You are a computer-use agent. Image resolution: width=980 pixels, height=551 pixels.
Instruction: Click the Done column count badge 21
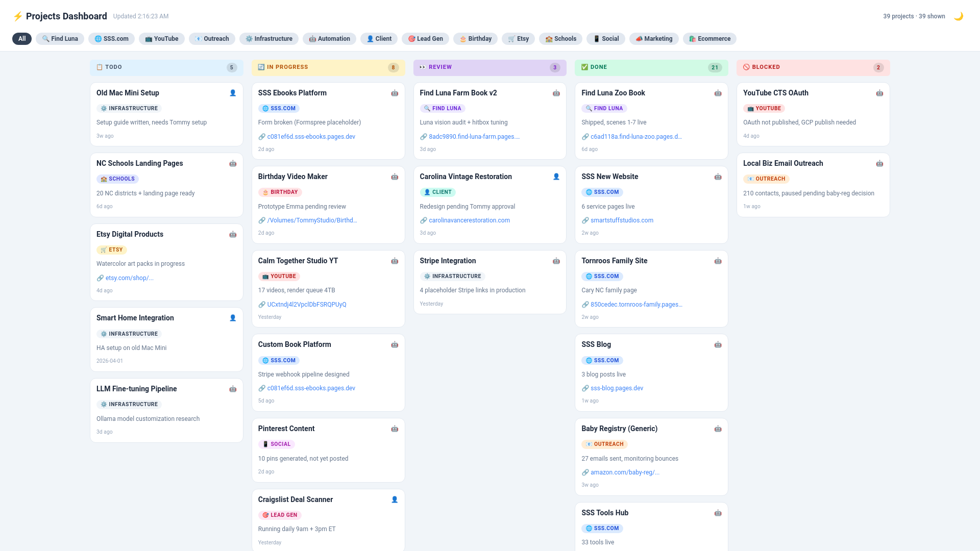click(715, 67)
